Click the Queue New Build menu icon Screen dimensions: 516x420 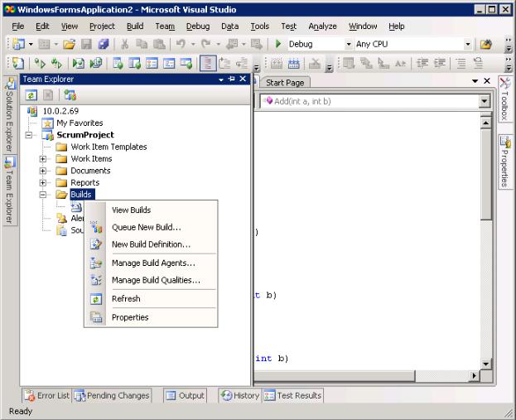pos(96,227)
